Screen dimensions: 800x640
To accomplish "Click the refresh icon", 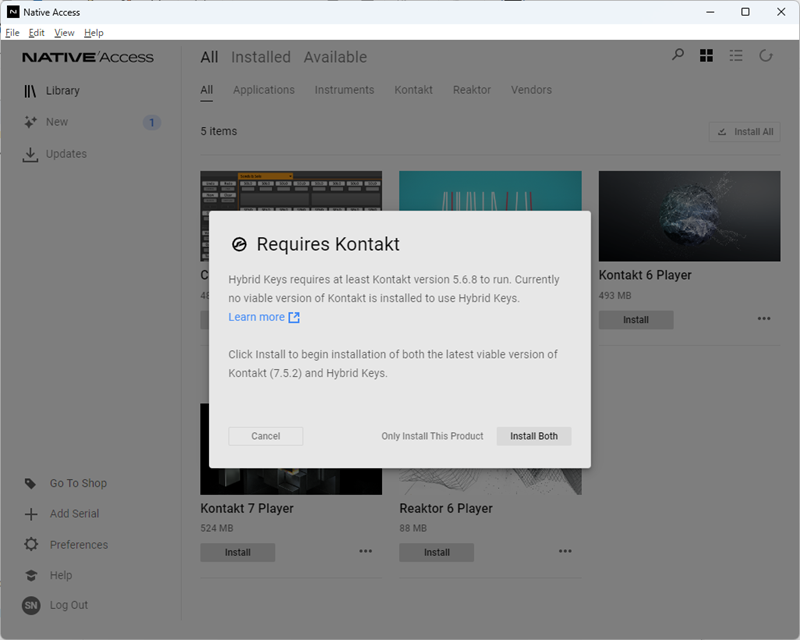I will [766, 56].
